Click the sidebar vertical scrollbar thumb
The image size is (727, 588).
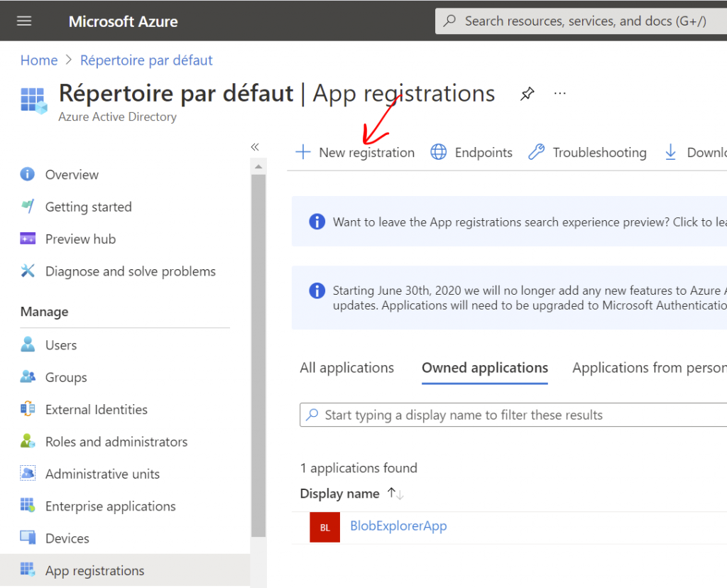[258, 356]
